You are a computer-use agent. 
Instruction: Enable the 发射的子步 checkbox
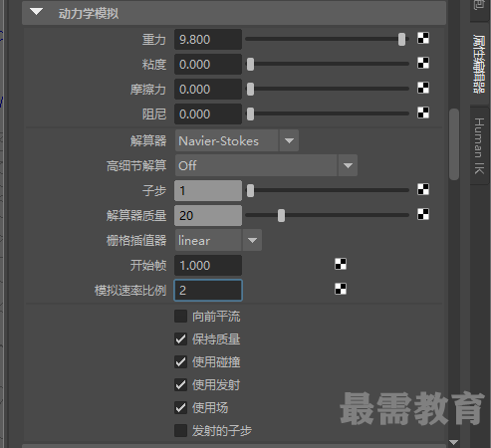pos(181,431)
